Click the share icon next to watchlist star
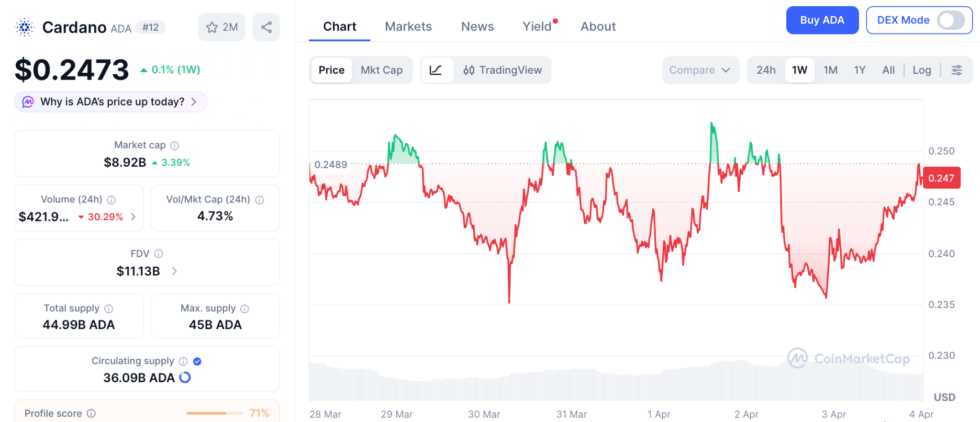980x422 pixels. click(x=267, y=27)
